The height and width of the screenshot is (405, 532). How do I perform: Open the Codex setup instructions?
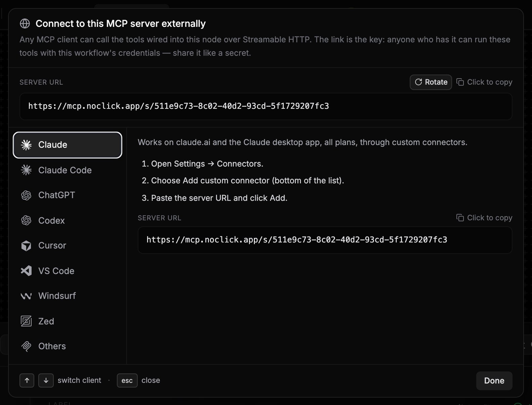pyautogui.click(x=67, y=221)
